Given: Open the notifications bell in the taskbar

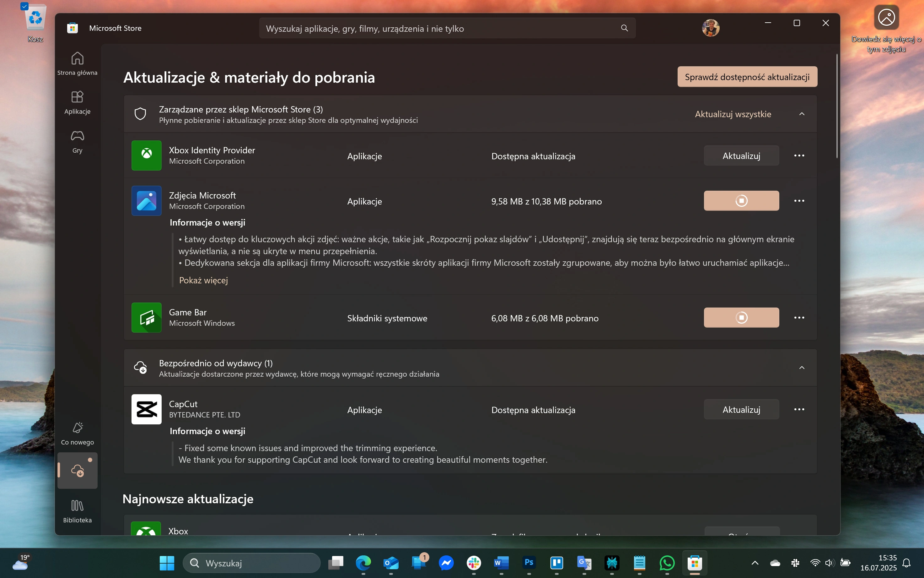Looking at the screenshot, I should (x=907, y=563).
